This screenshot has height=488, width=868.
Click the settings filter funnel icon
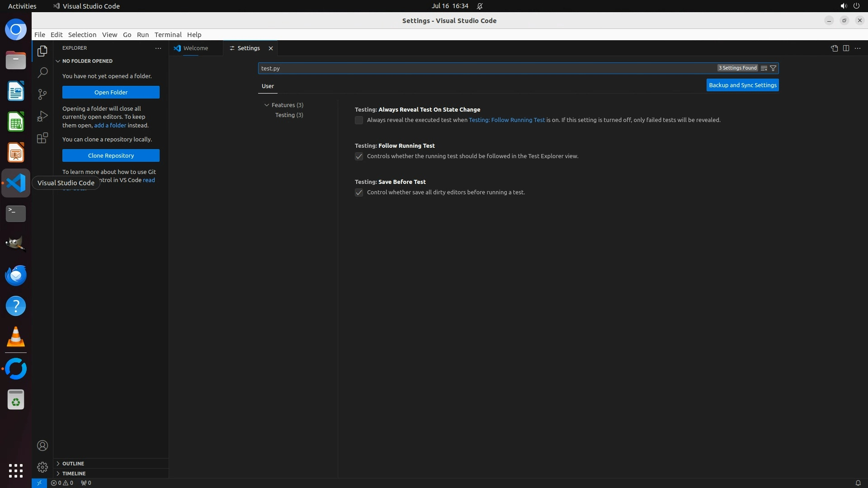point(773,68)
